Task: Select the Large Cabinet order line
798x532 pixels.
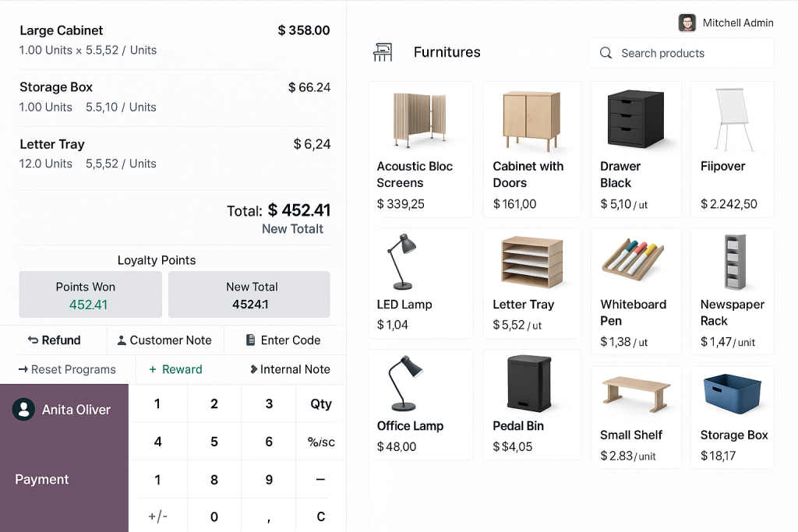Action: coord(175,40)
